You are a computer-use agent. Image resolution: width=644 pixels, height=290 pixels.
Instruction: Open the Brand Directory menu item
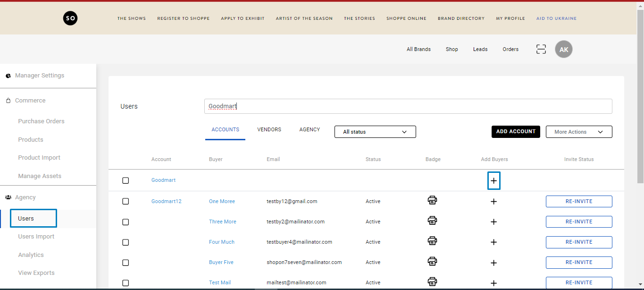tap(461, 18)
